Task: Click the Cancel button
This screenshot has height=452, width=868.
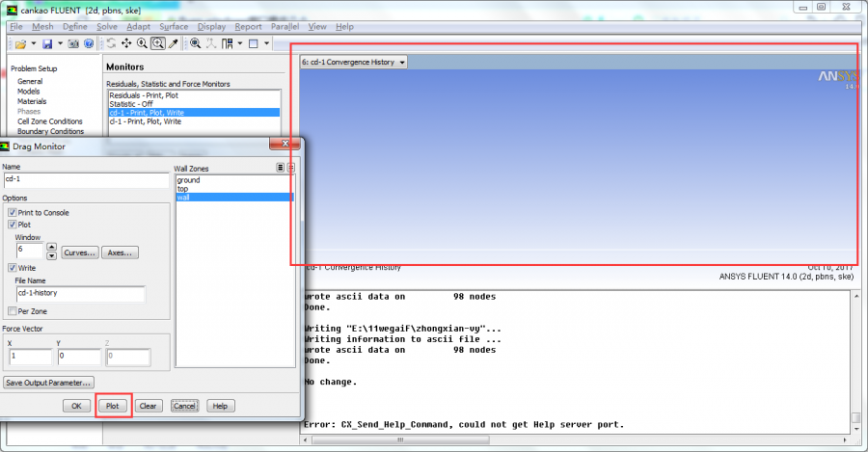Action: click(184, 406)
